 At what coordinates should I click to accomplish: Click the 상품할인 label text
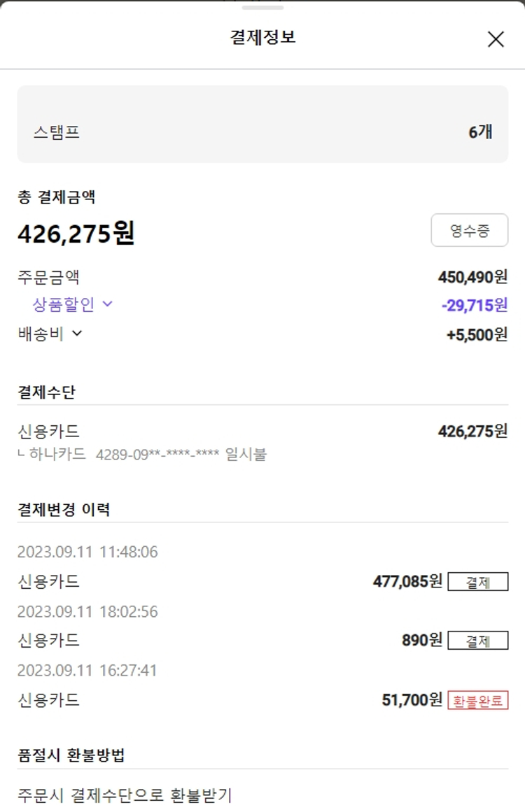coord(63,304)
